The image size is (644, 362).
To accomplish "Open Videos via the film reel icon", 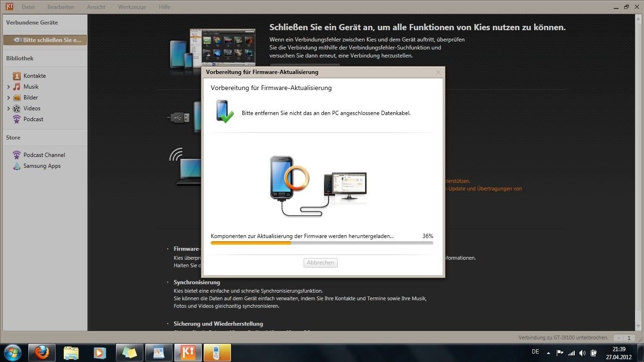I will pyautogui.click(x=17, y=108).
